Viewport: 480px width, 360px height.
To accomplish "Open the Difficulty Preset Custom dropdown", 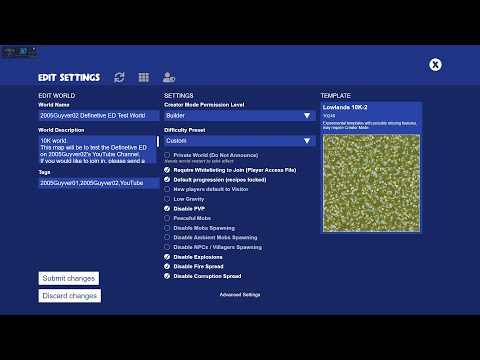I will [x=240, y=141].
